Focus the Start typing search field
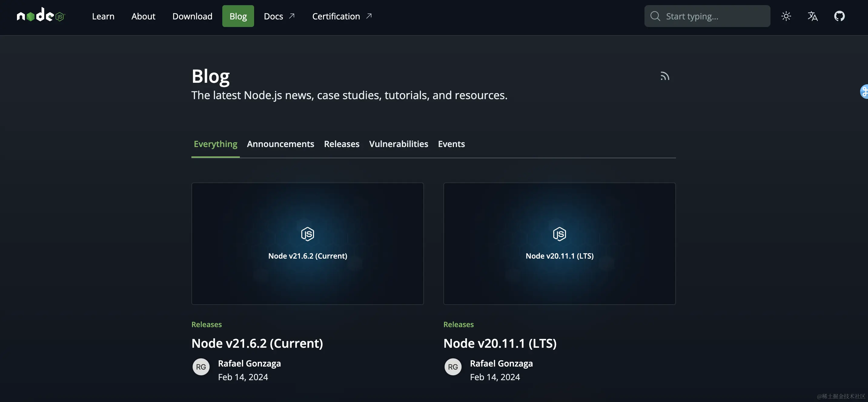Viewport: 868px width, 402px height. [707, 16]
